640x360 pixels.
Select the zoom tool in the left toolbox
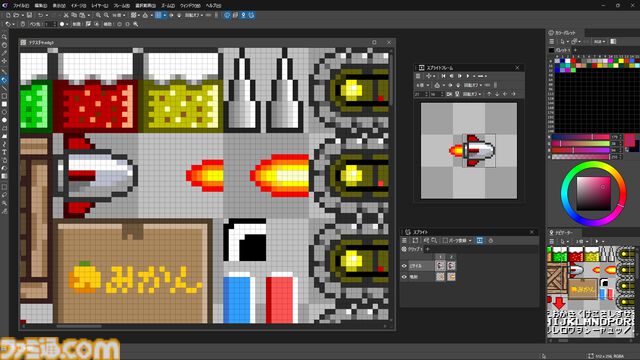pos(4,37)
